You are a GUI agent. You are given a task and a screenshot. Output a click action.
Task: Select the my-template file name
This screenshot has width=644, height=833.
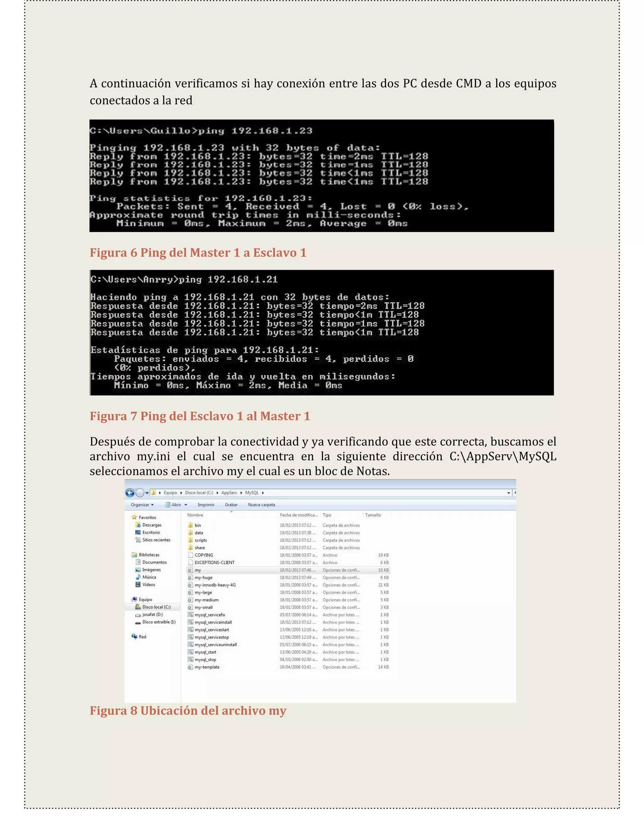[x=207, y=667]
